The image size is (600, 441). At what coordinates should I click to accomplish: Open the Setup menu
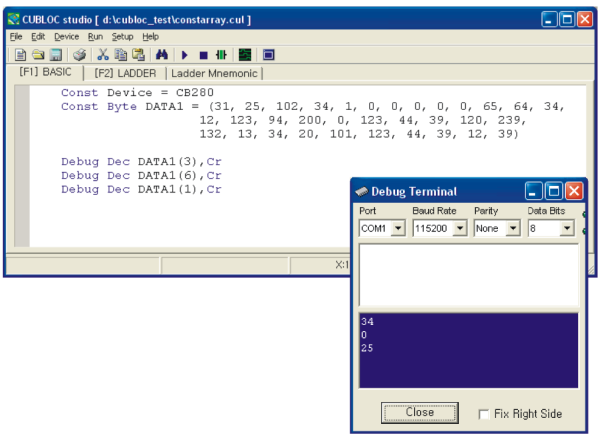122,36
